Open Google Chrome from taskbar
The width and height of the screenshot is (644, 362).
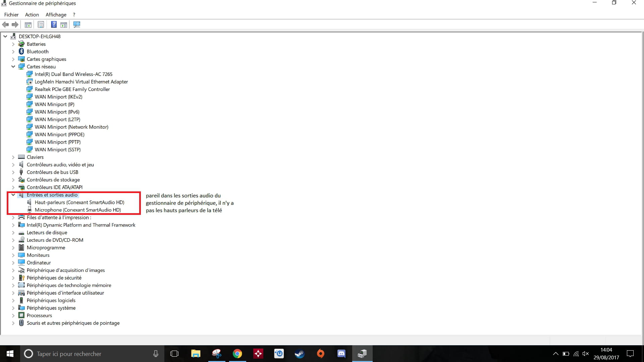(x=237, y=354)
